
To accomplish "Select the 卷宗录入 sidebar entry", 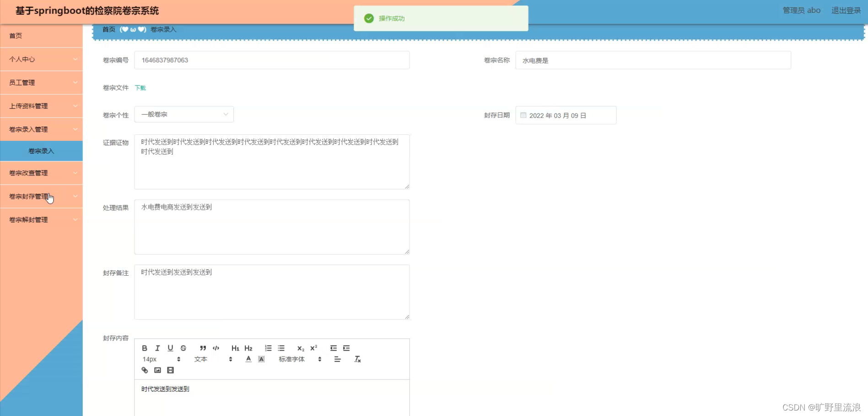I will 41,150.
